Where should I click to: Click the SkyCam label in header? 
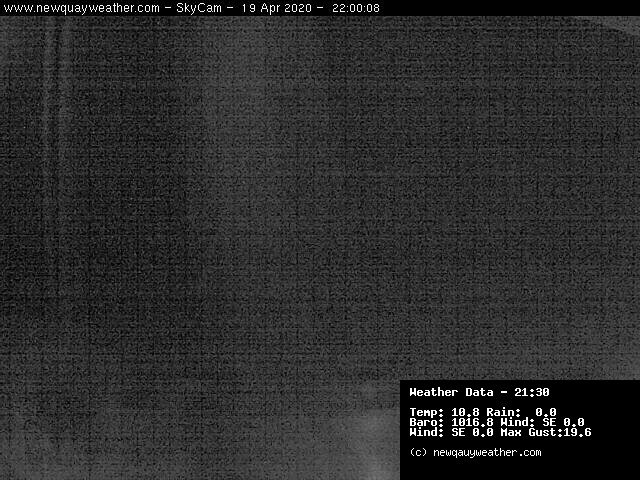199,8
